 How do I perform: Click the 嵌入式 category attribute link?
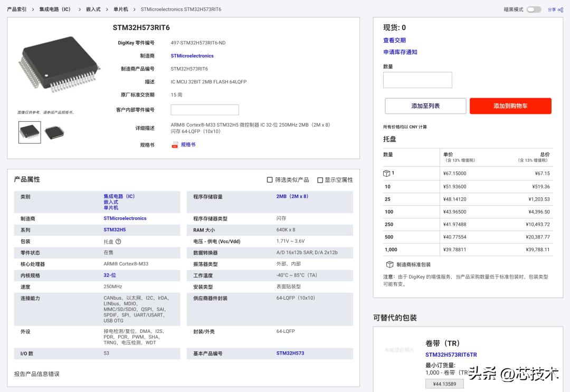(x=111, y=202)
